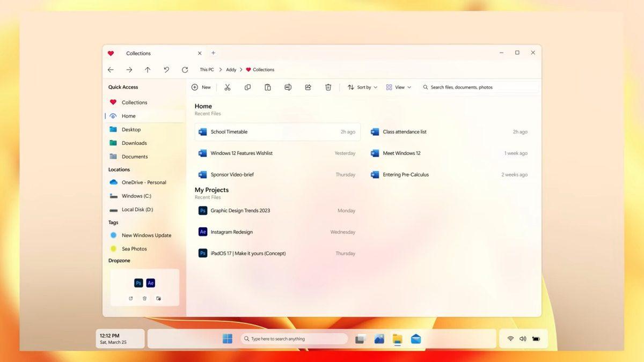Select Collections heart icon in Quick Access
The width and height of the screenshot is (644, 362).
[113, 102]
